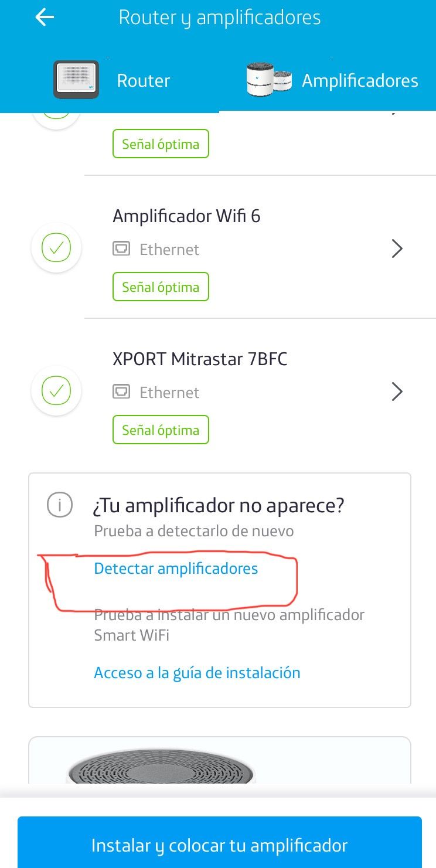The image size is (436, 868).
Task: Tap the green check icon for Amplificador Wifi 6
Action: pyautogui.click(x=56, y=249)
